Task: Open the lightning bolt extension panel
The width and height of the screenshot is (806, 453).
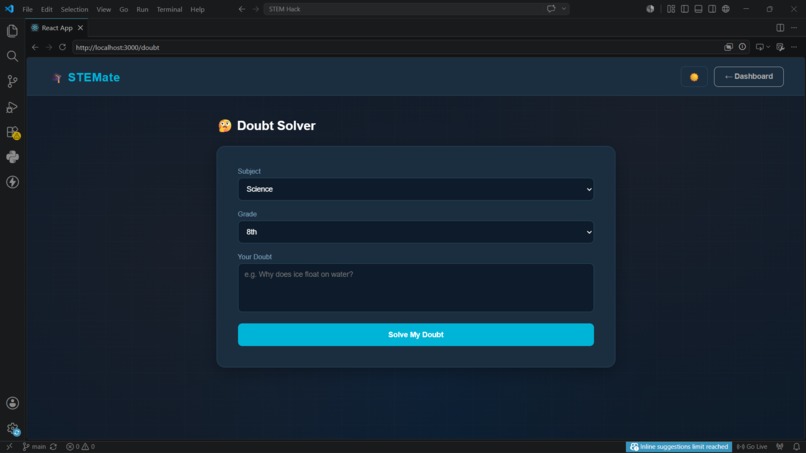Action: click(x=12, y=182)
